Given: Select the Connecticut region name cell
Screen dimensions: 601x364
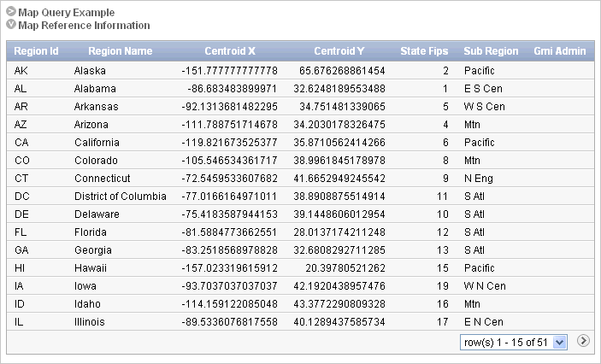Looking at the screenshot, I should point(103,179).
